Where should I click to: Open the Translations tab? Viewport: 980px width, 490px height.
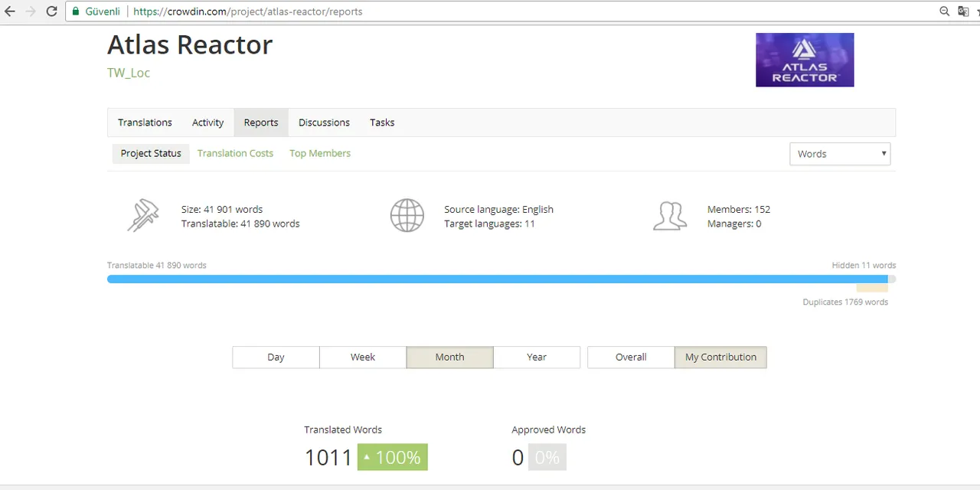[x=145, y=122]
